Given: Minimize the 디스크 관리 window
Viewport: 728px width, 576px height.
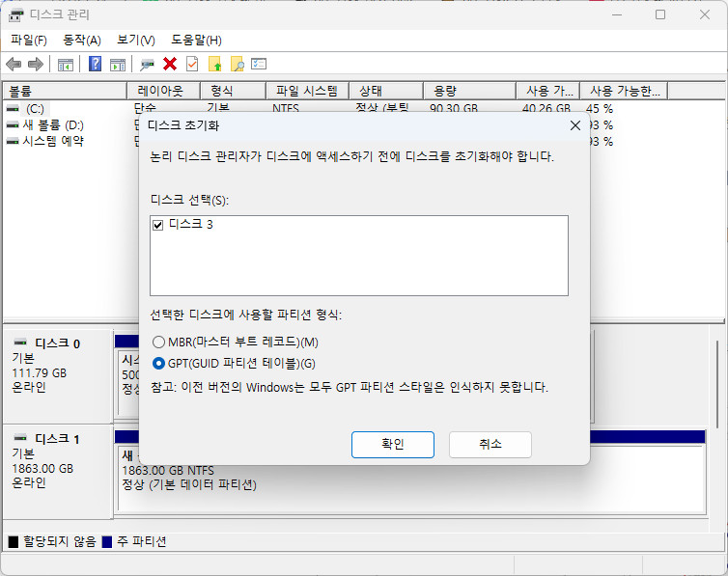Looking at the screenshot, I should (x=617, y=14).
